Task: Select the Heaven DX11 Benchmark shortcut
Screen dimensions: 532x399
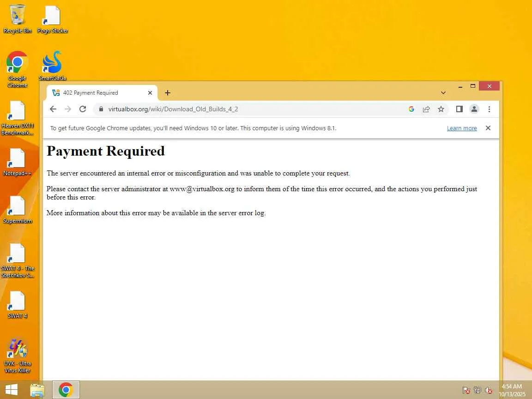Action: tap(17, 117)
